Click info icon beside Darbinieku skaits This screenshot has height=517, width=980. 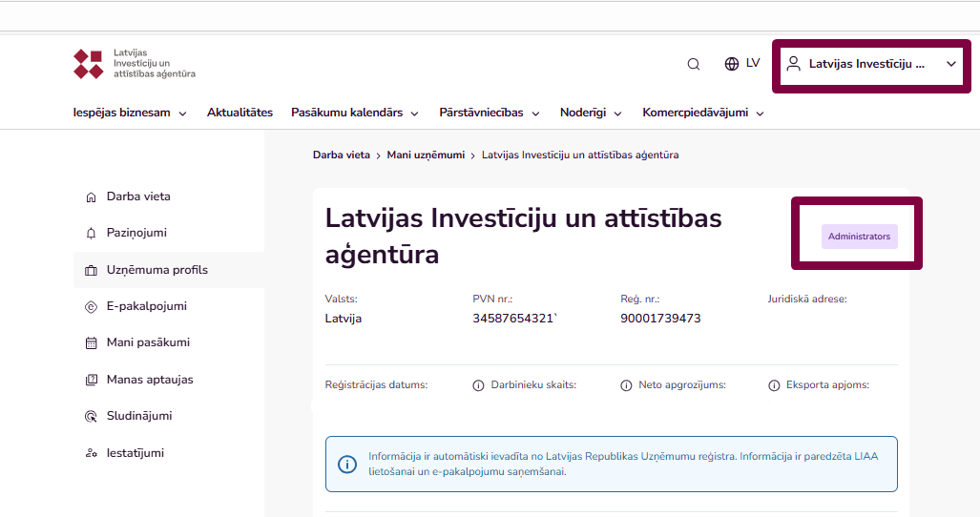click(479, 385)
